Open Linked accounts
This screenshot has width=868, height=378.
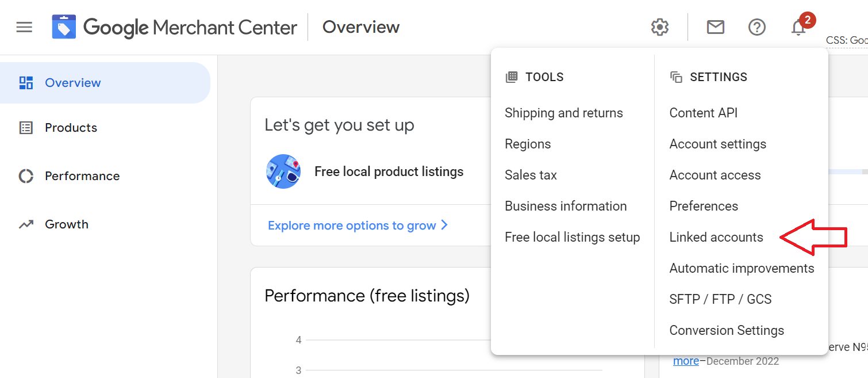[716, 238]
